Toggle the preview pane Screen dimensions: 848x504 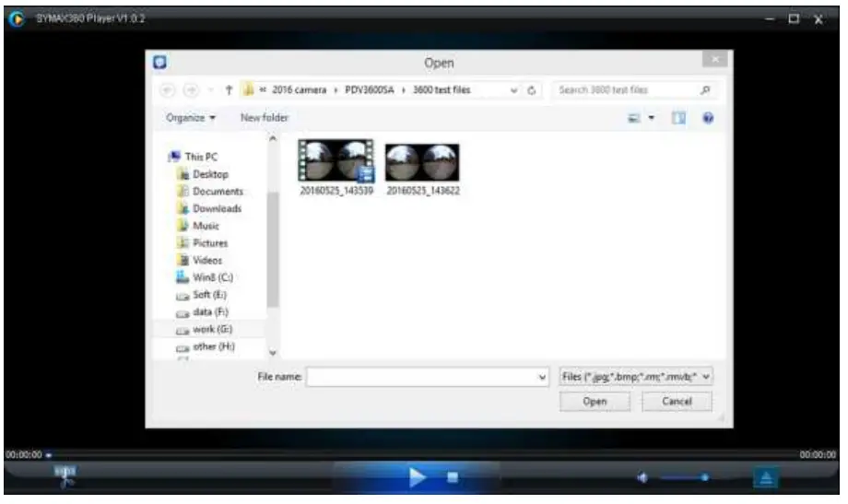pyautogui.click(x=678, y=118)
